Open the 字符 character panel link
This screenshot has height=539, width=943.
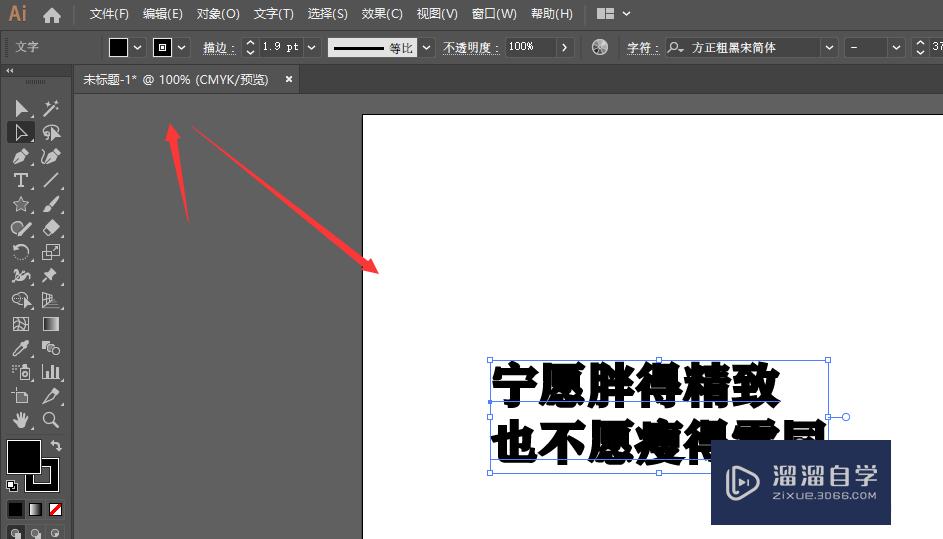(642, 48)
